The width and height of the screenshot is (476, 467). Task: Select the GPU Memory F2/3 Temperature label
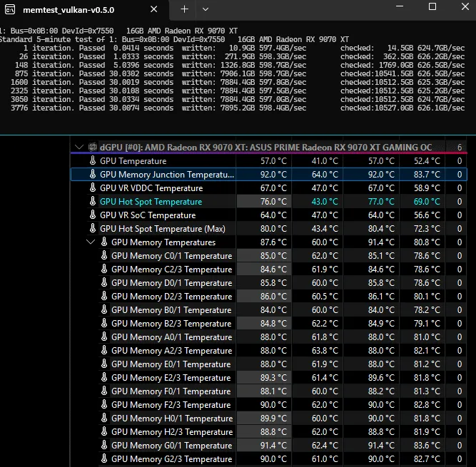(171, 405)
